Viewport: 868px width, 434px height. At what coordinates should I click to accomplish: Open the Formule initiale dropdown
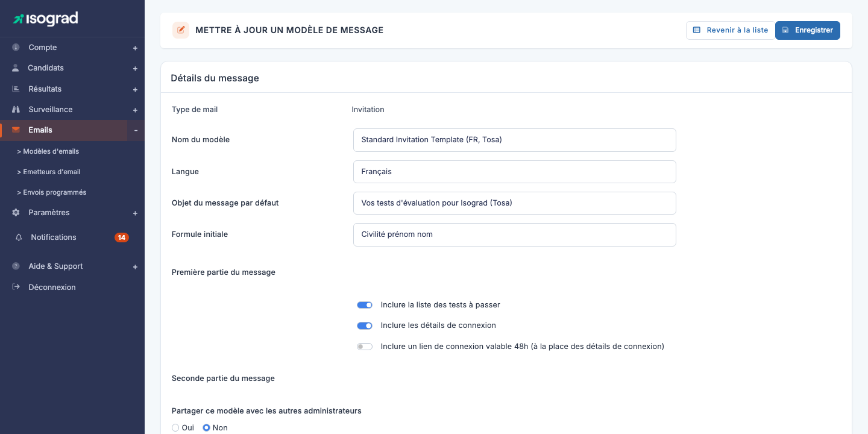pos(514,234)
